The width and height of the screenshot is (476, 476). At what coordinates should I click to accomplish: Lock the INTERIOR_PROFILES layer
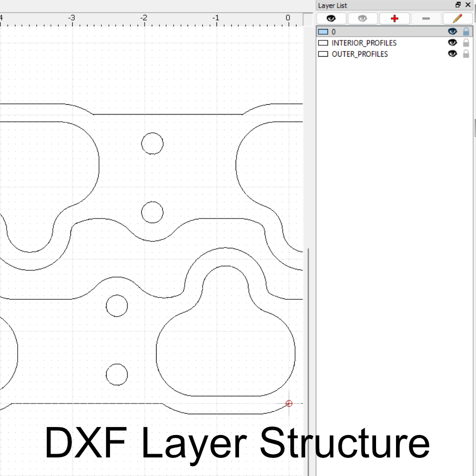click(x=466, y=43)
